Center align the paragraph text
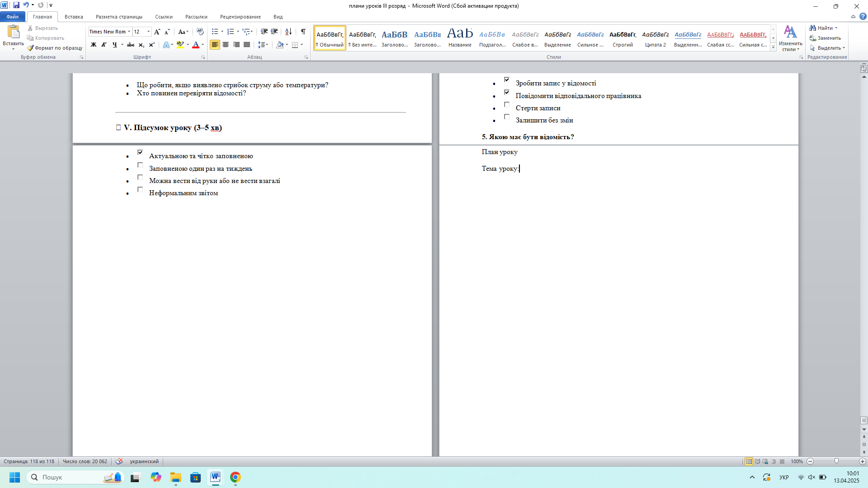The image size is (868, 488). tap(226, 45)
